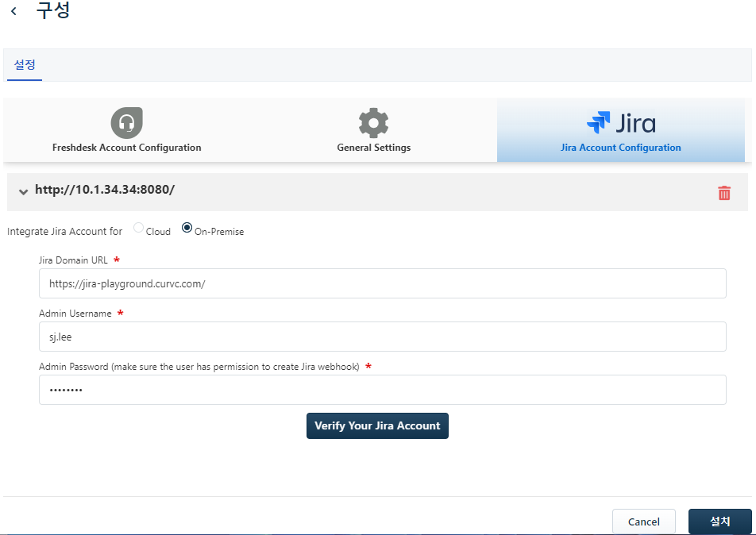Screen dimensions: 756x535
Task: Click the Admin Password description label
Action: 199,367
